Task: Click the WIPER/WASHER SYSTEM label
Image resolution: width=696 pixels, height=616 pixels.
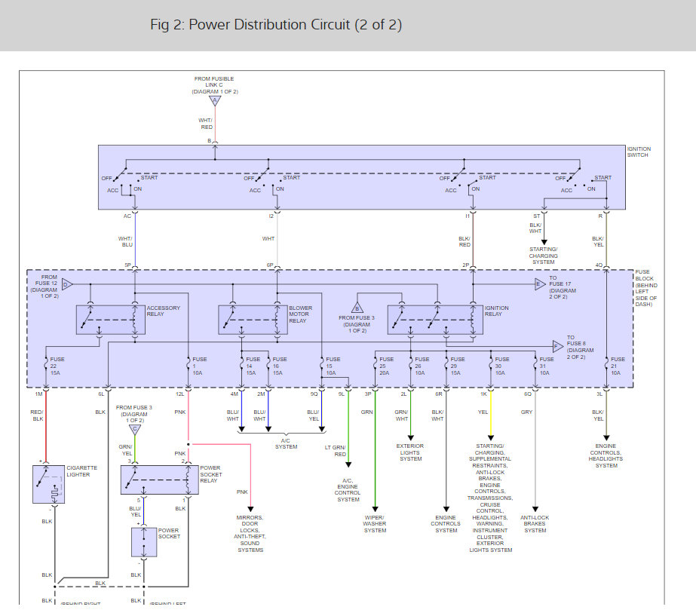Action: (375, 524)
